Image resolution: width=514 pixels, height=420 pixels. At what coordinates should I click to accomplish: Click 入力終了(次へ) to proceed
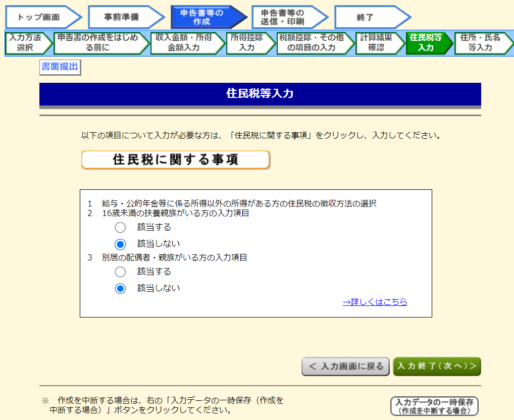coord(436,366)
